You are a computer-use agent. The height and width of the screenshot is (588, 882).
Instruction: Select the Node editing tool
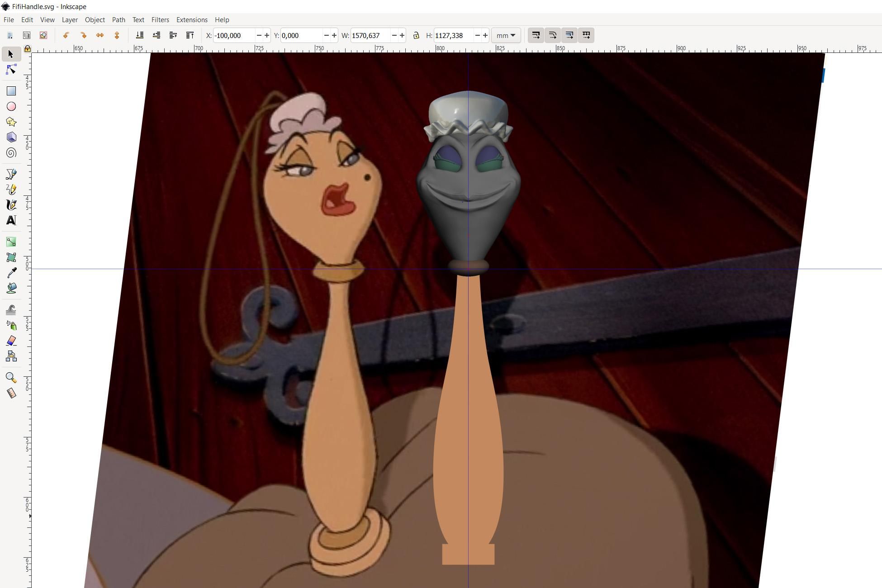pos(11,70)
